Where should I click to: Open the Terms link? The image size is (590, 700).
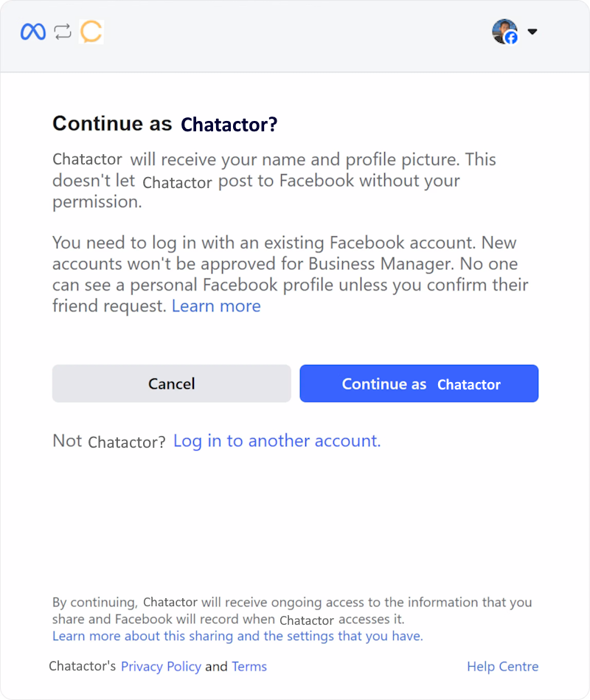(x=249, y=667)
